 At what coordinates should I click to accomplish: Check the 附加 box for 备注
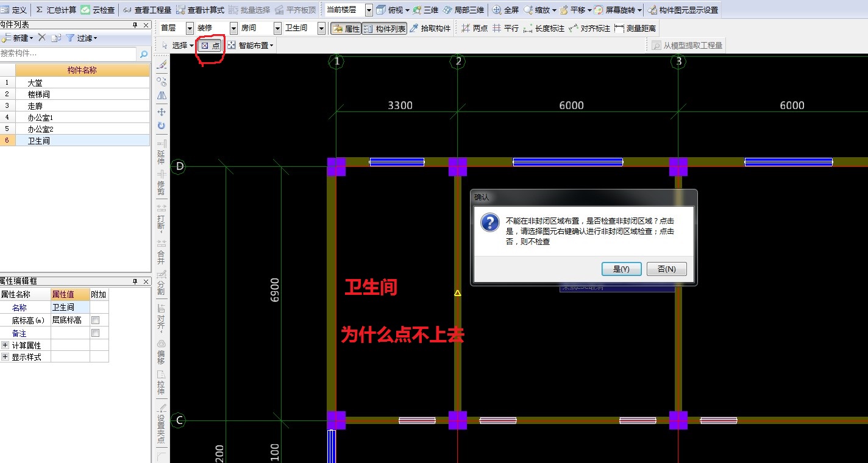point(95,333)
